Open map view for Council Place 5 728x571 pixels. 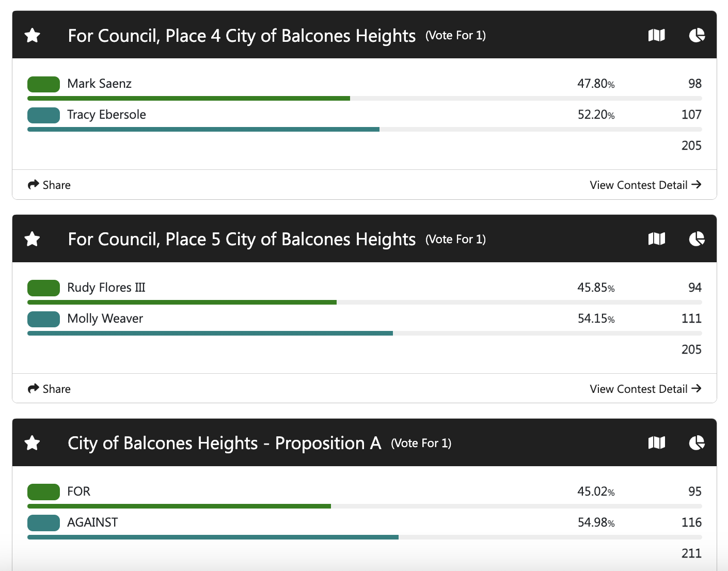click(x=656, y=239)
